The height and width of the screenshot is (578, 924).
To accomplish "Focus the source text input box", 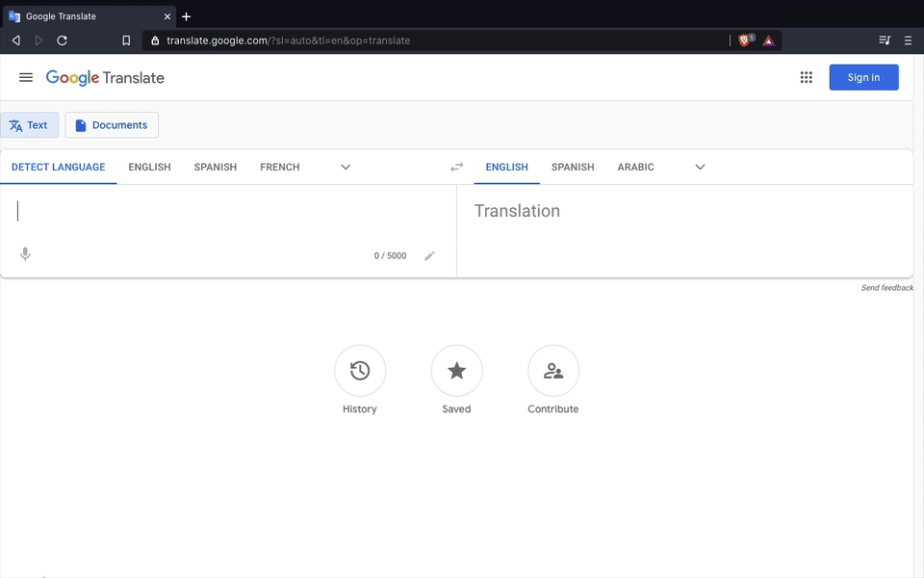I will 227,212.
